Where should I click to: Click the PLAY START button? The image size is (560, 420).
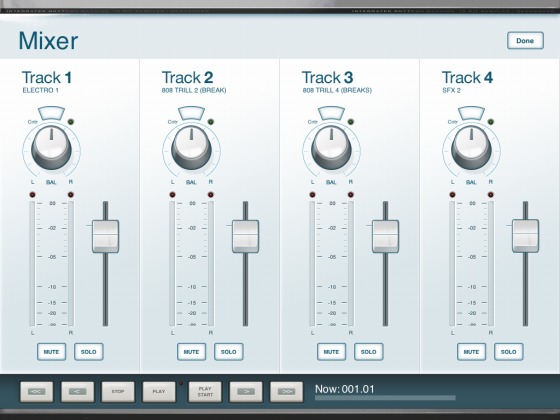(x=205, y=392)
